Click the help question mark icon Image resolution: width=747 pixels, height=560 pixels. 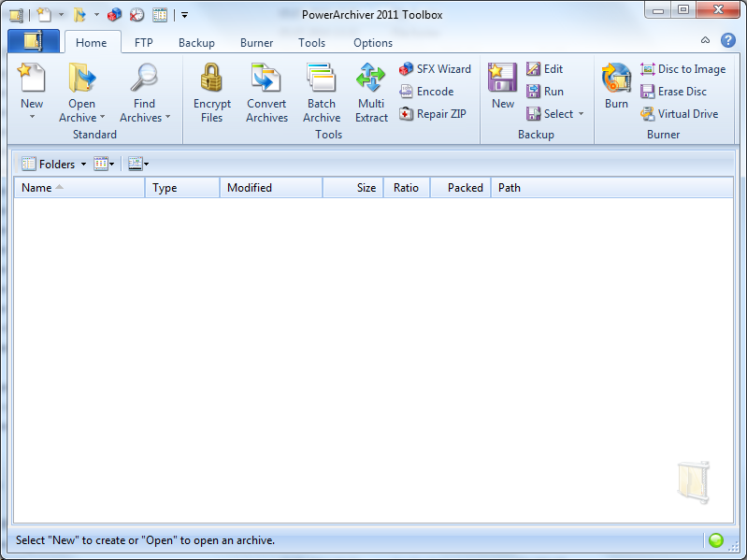click(728, 40)
